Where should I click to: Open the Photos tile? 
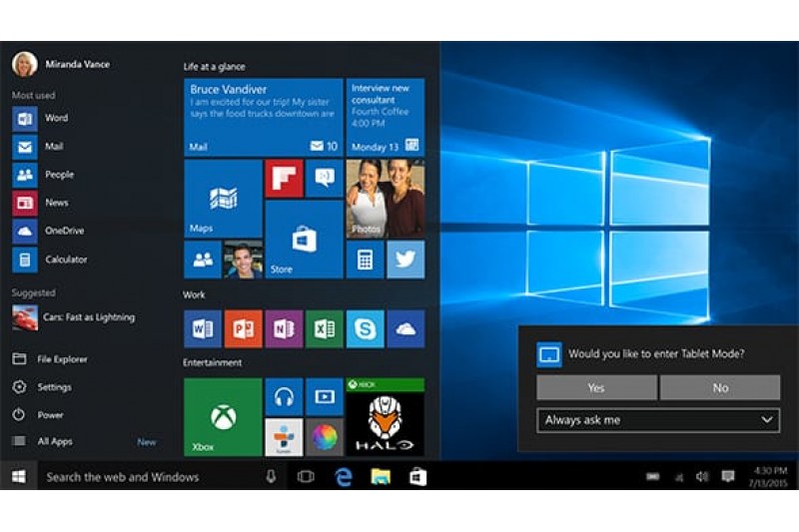click(x=386, y=199)
